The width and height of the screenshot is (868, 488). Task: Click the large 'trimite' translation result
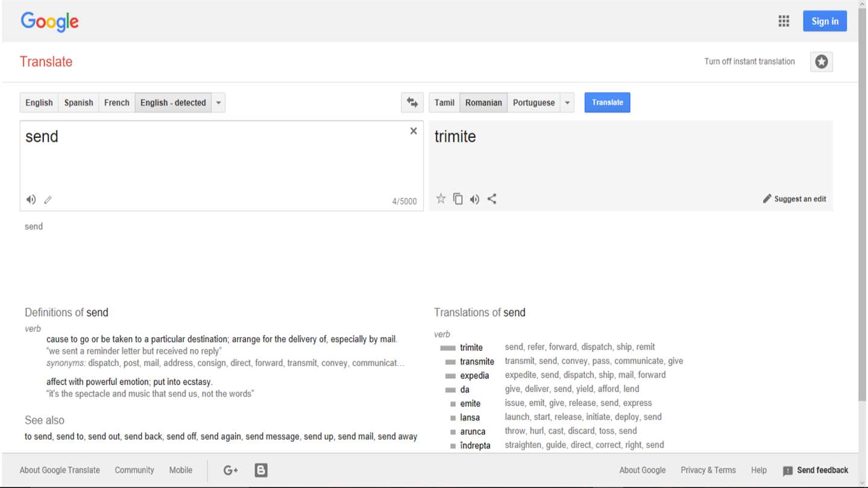(455, 136)
